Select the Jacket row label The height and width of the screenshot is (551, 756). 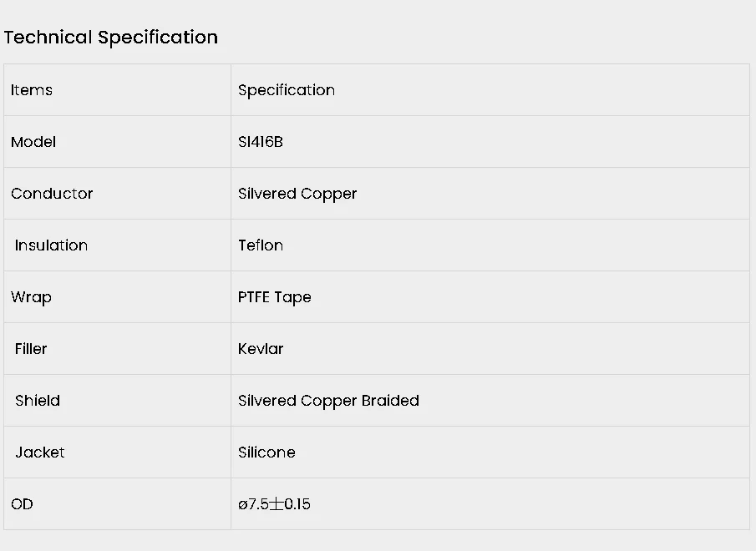click(x=40, y=452)
